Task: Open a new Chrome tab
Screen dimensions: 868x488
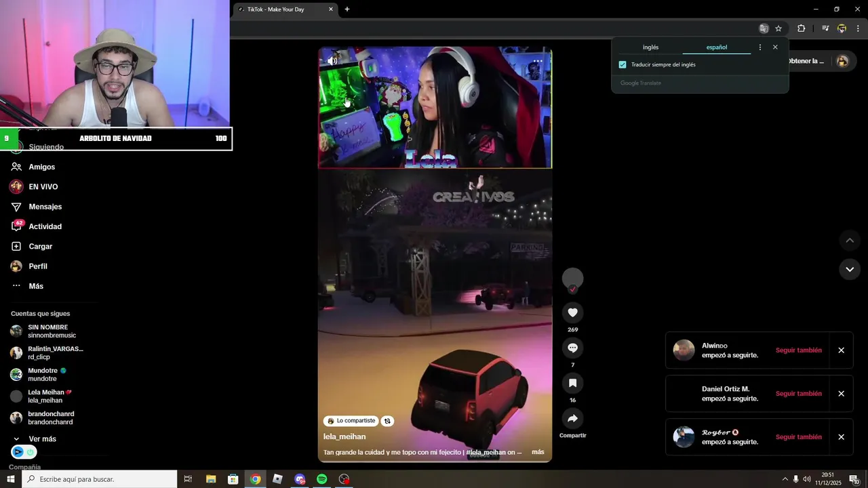Action: [x=347, y=9]
